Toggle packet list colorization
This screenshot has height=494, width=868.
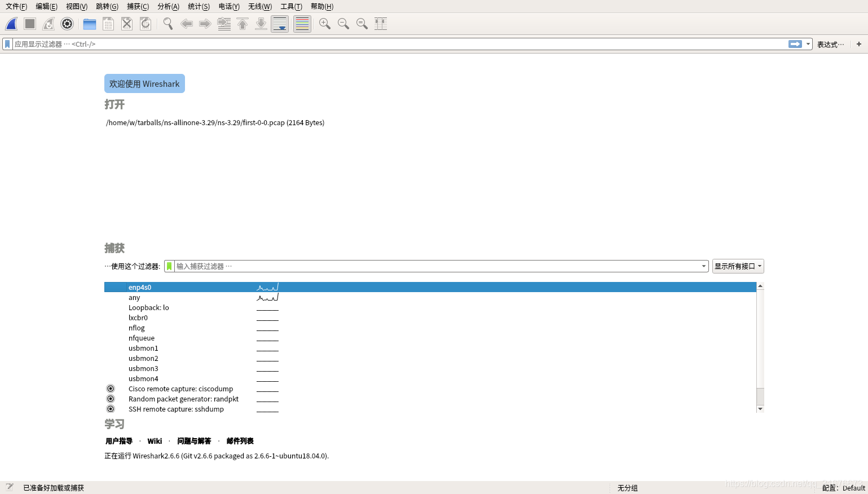pos(302,24)
